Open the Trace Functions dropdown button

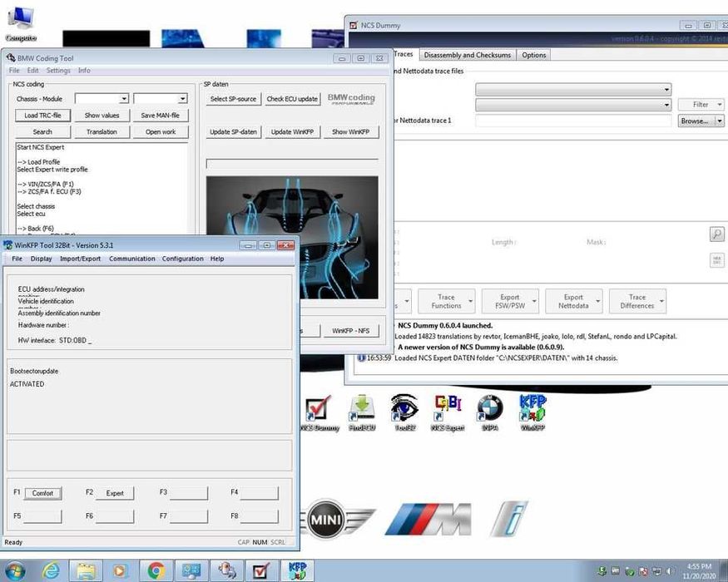(446, 301)
